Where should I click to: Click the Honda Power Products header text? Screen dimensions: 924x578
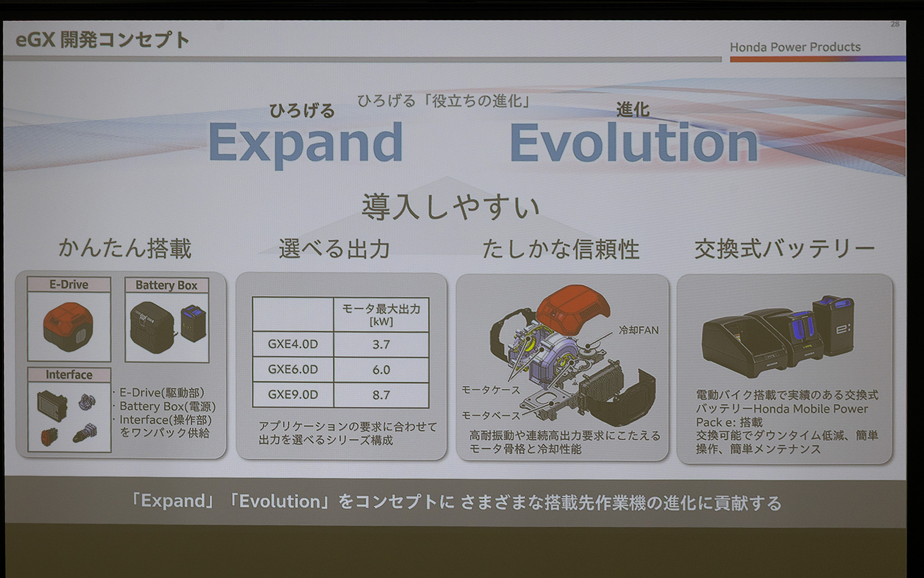795,47
